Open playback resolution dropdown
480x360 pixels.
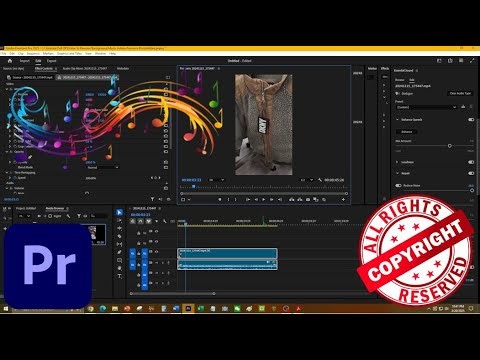point(307,180)
